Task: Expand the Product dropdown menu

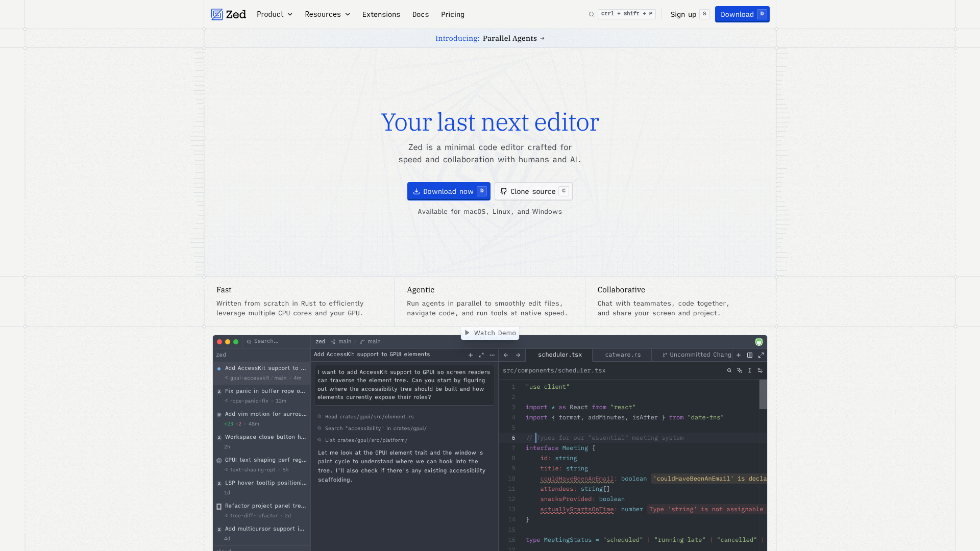Action: [275, 14]
